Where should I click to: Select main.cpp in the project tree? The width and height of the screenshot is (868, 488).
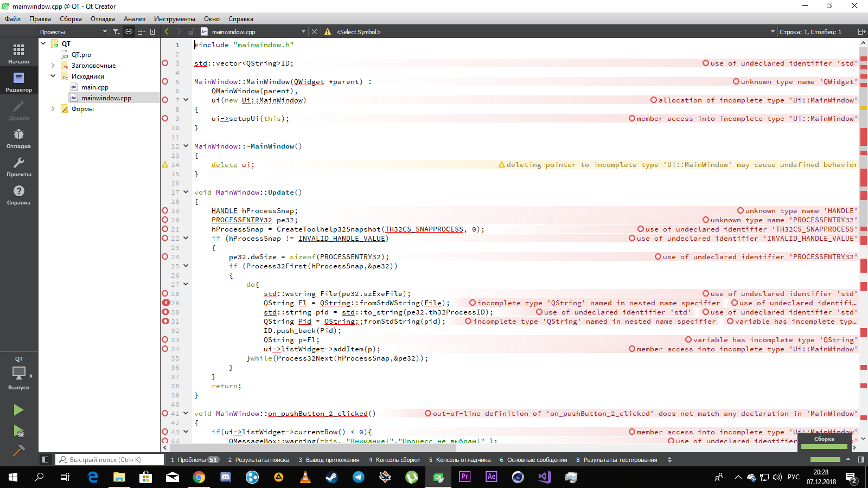pyautogui.click(x=94, y=87)
